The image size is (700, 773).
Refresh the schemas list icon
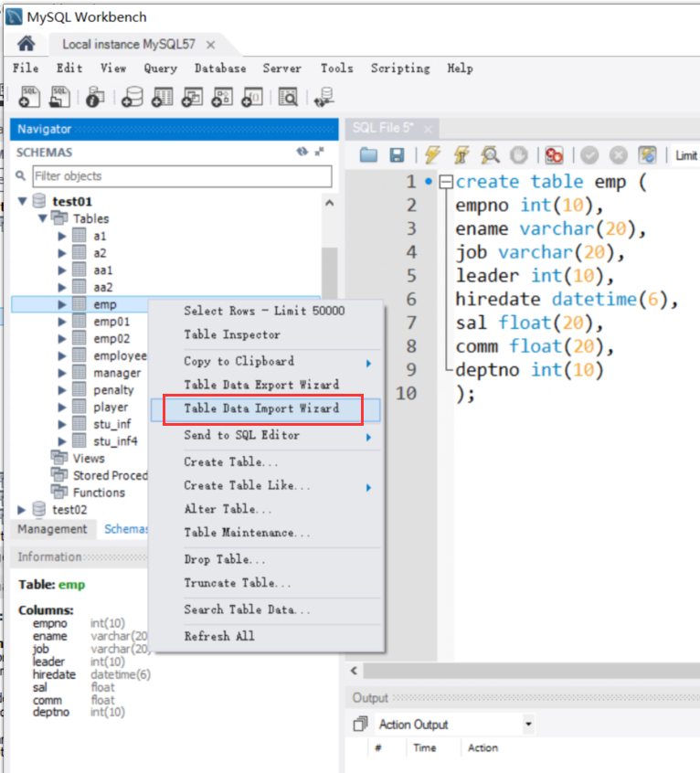pyautogui.click(x=302, y=152)
